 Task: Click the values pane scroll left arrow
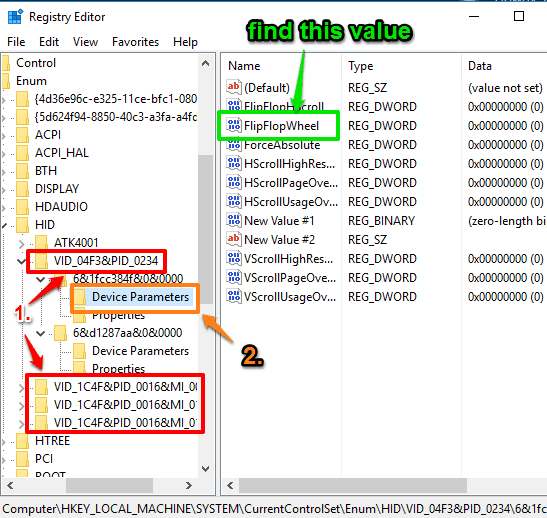tap(230, 485)
